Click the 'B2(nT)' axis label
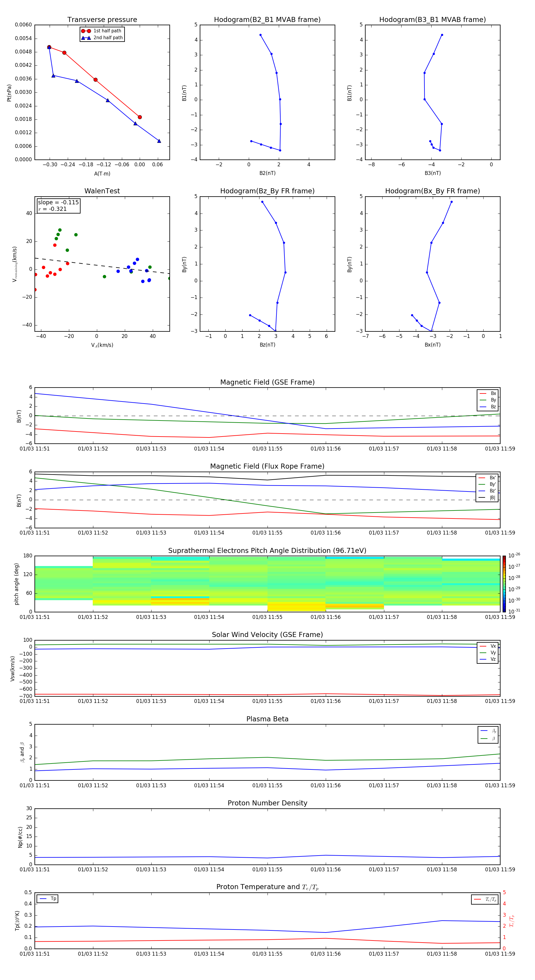This screenshot has width=535, height=980. point(267,173)
